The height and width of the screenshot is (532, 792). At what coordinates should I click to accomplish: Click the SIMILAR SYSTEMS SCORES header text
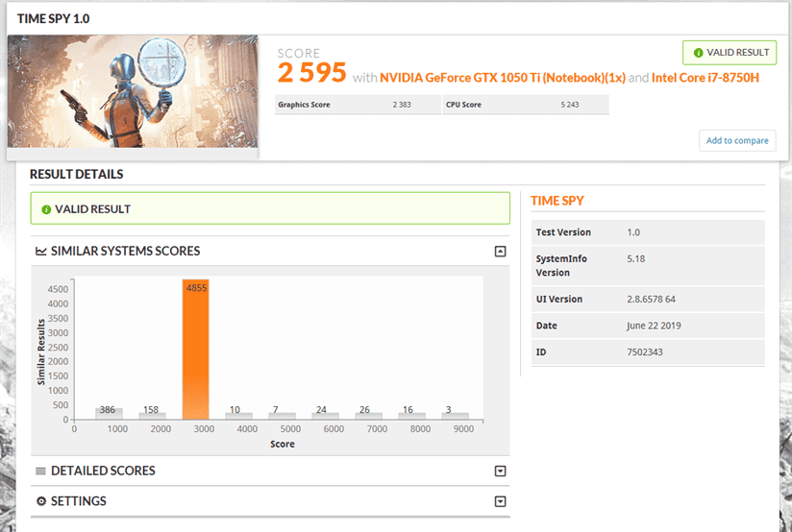click(x=125, y=251)
